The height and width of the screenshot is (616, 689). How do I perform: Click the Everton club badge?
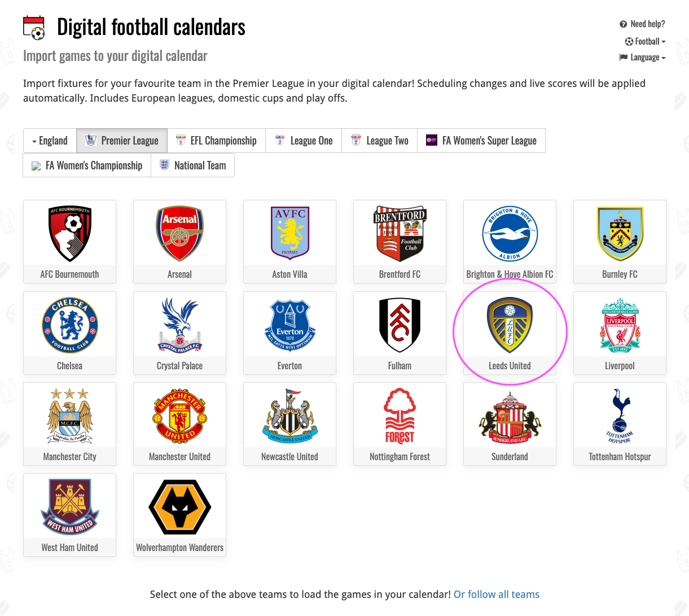coord(289,325)
